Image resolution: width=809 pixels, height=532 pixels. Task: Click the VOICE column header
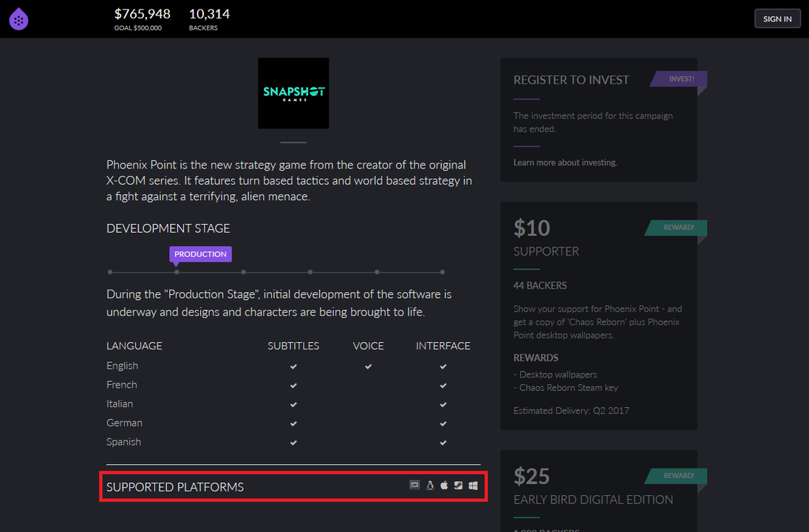pos(369,346)
